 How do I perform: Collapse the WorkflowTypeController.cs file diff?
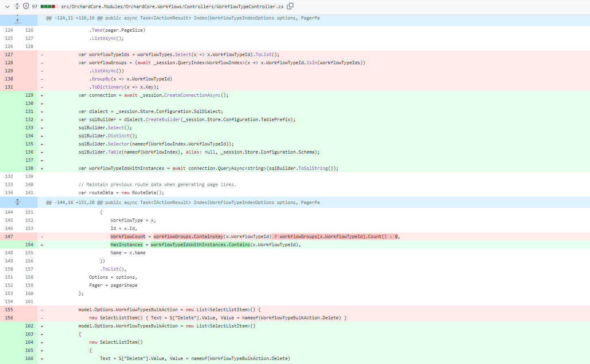point(7,6)
